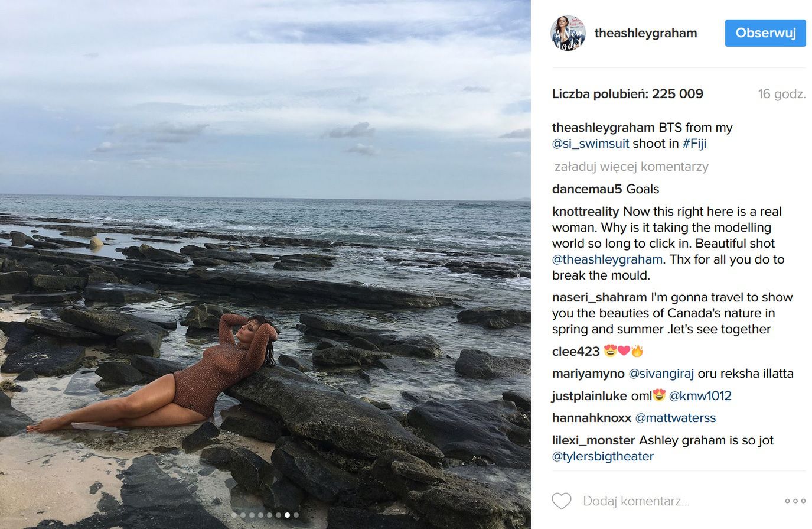Open the @mattwaterss mention
Image resolution: width=812 pixels, height=529 pixels.
point(675,418)
